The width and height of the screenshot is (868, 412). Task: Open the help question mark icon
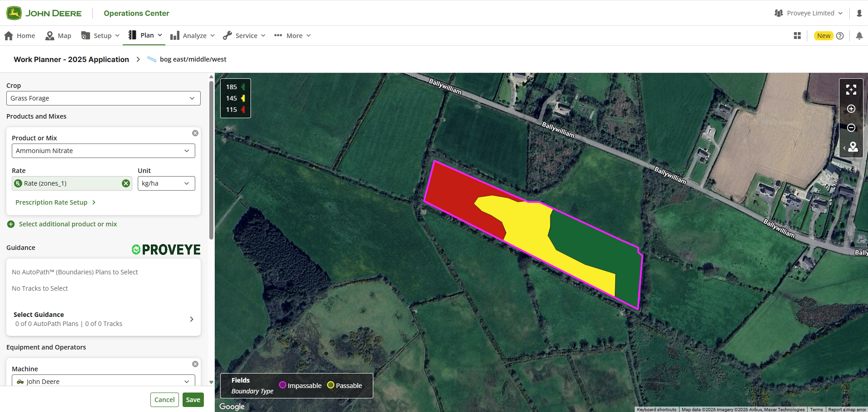pyautogui.click(x=840, y=36)
